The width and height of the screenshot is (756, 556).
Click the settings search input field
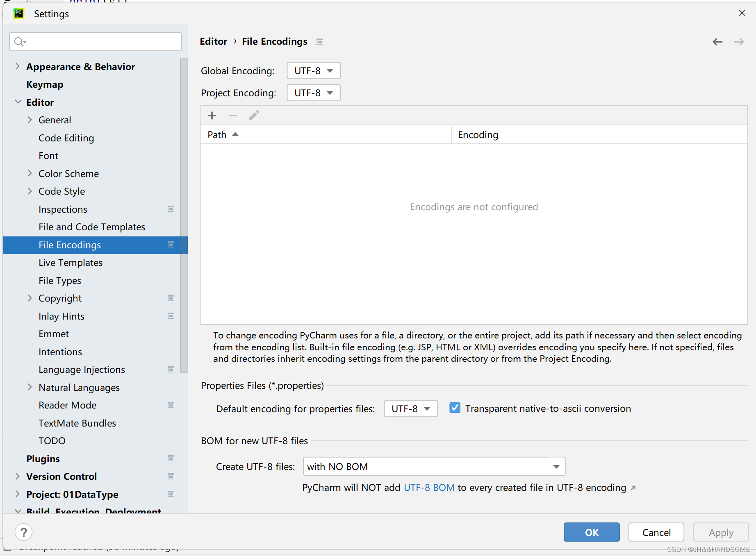[96, 42]
